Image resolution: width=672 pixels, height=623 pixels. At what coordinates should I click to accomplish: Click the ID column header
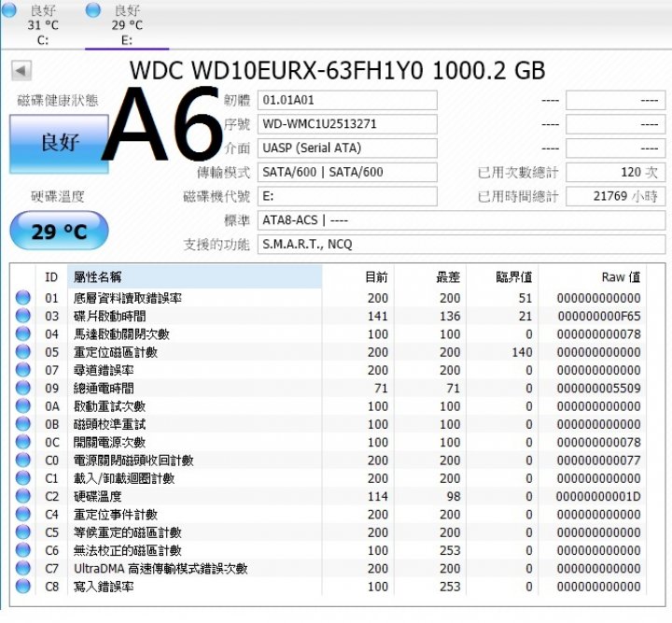51,277
